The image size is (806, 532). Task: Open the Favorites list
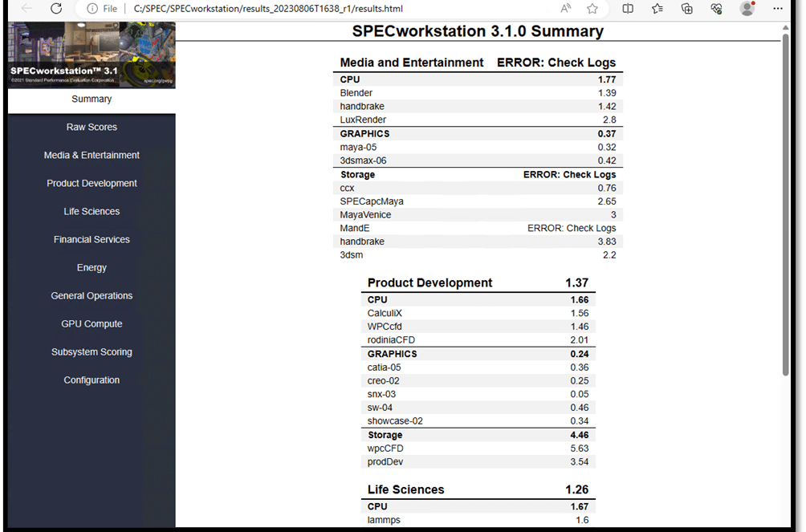657,9
